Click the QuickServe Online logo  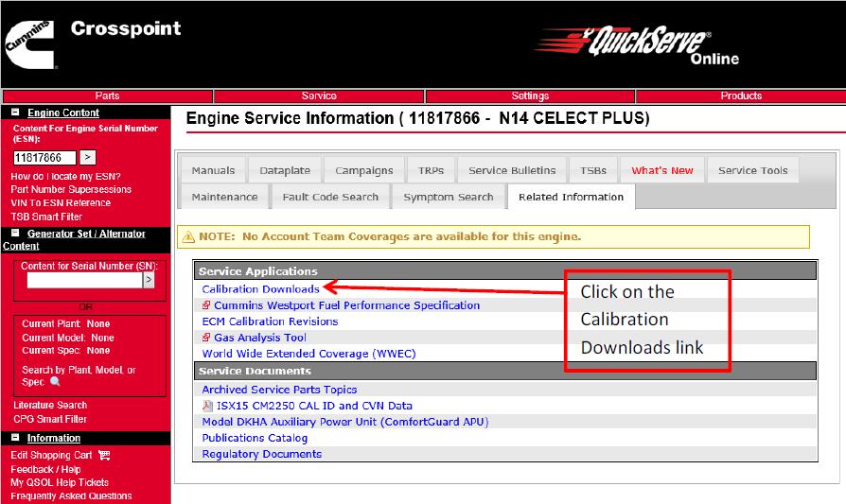[637, 45]
